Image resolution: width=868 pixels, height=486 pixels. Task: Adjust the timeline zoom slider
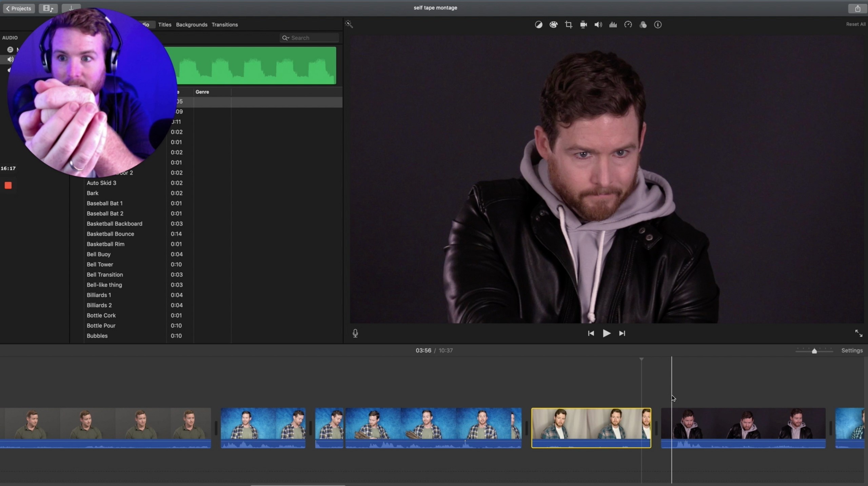pos(814,351)
